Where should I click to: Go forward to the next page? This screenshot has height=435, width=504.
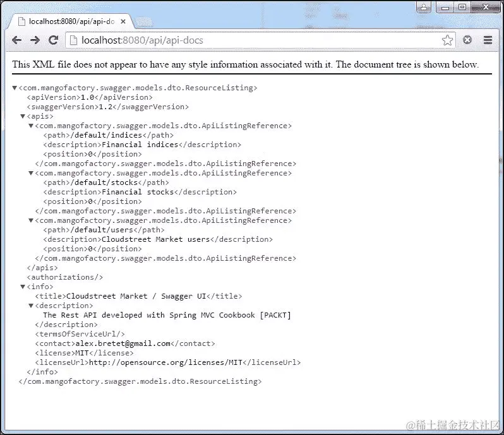point(35,40)
